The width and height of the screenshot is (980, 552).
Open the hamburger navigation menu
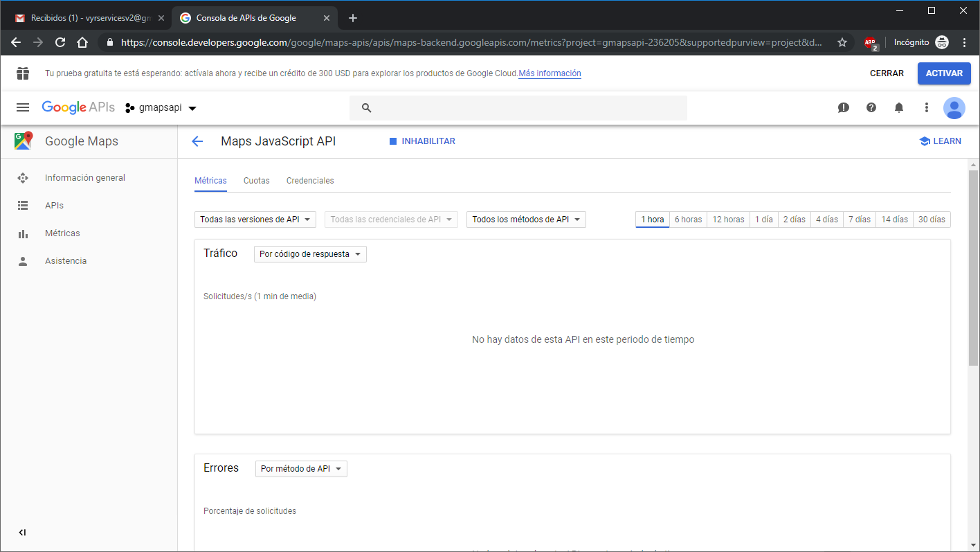point(23,107)
